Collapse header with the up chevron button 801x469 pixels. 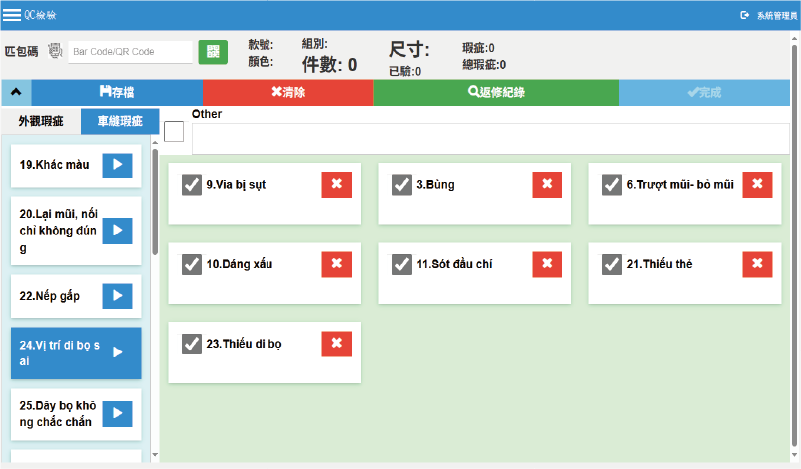click(16, 92)
